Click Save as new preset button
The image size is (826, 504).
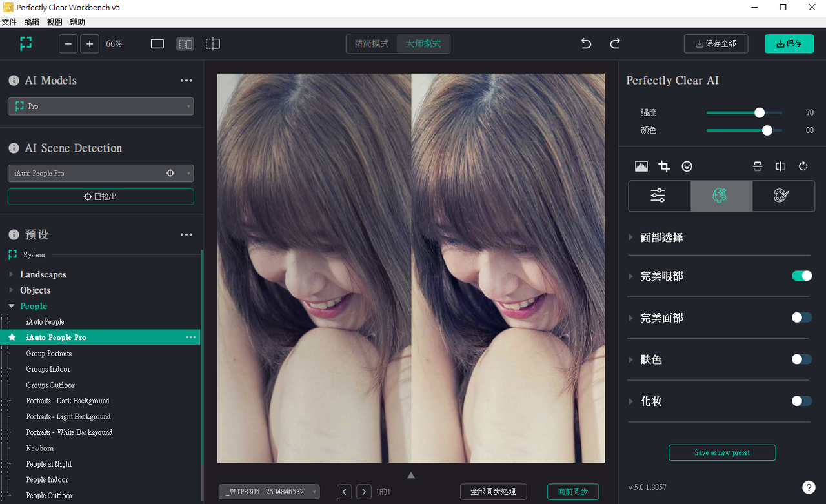pyautogui.click(x=721, y=452)
